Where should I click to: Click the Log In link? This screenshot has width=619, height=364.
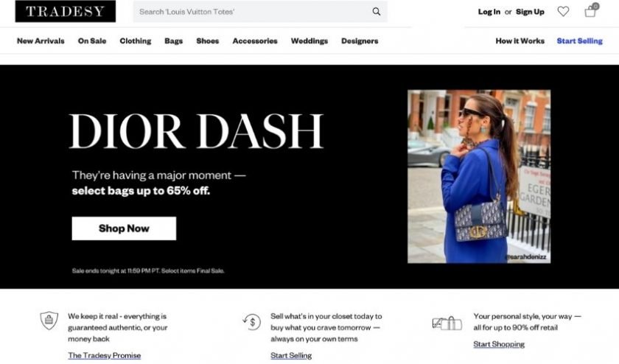pos(489,12)
